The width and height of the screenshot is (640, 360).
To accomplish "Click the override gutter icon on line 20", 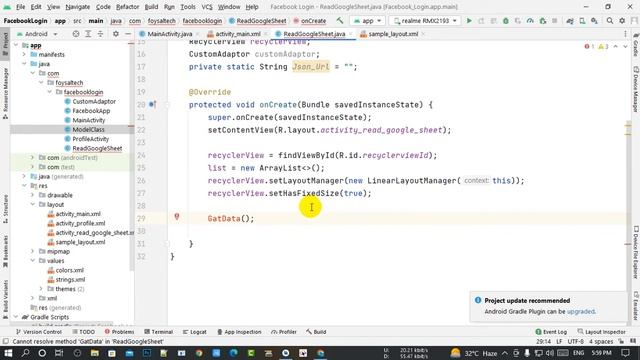I will [x=152, y=104].
